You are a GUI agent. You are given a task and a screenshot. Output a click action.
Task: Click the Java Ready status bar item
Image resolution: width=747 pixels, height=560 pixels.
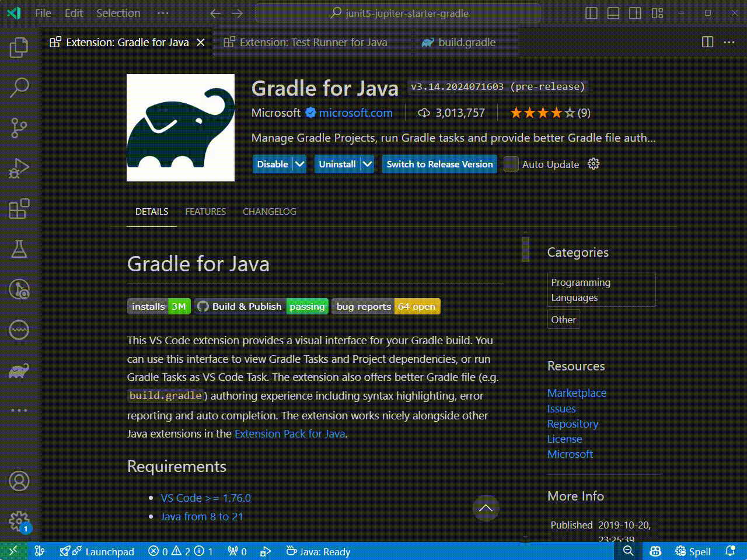tap(317, 551)
